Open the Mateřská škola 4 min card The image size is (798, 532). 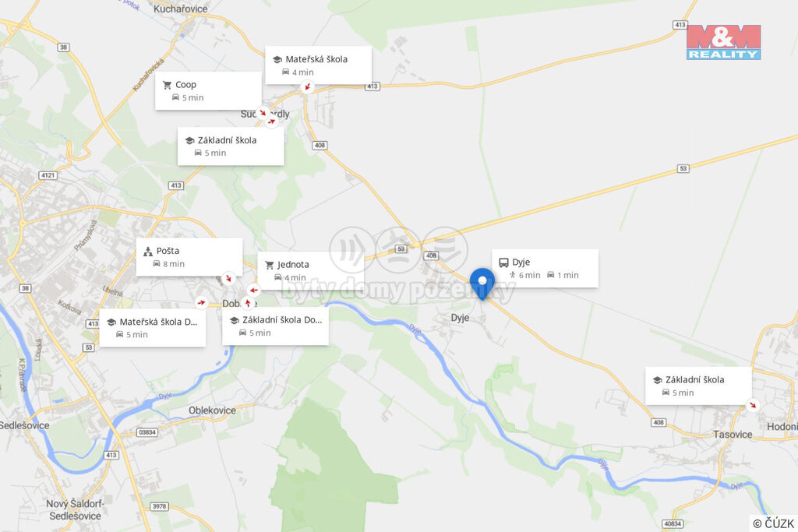click(x=318, y=65)
